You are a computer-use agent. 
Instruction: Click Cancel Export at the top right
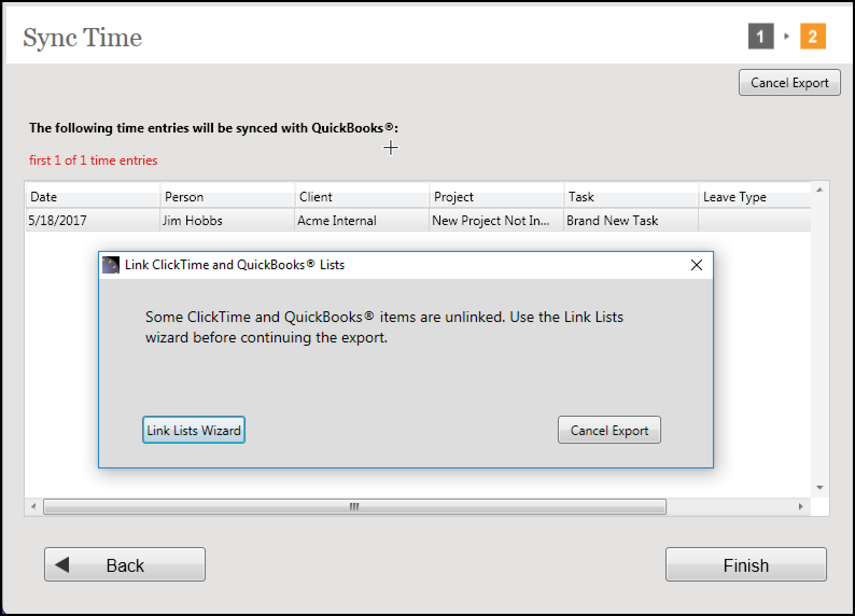click(789, 82)
